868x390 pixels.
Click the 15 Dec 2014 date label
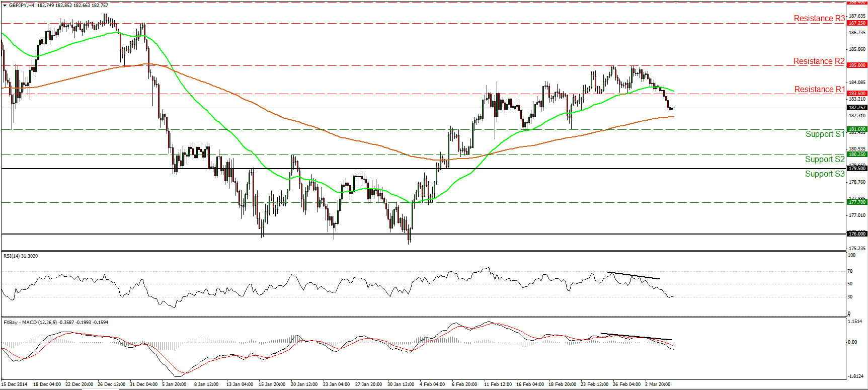tap(15, 384)
